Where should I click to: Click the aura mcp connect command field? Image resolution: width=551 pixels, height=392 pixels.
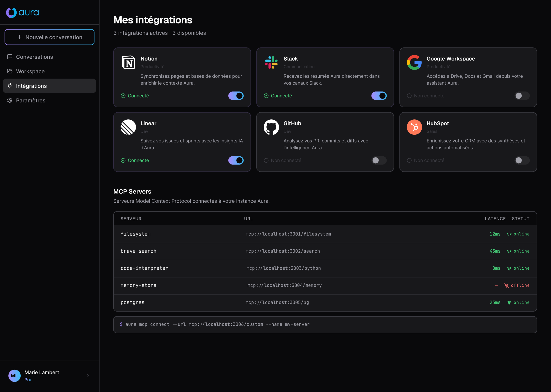pyautogui.click(x=325, y=325)
